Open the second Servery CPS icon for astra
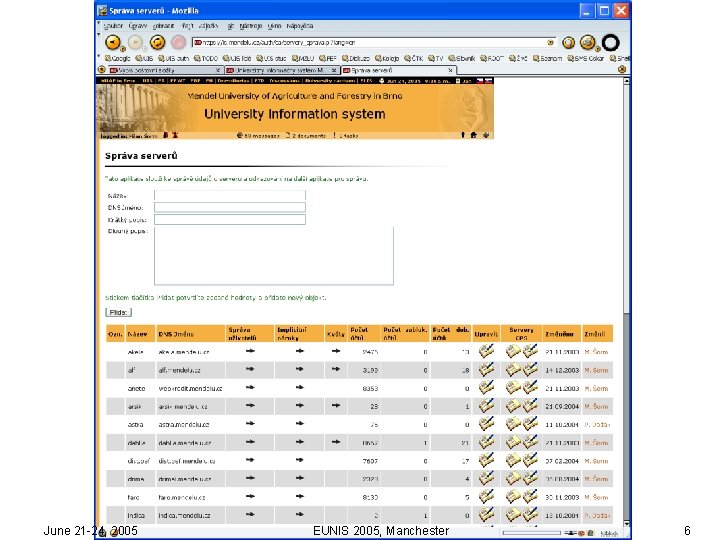This screenshot has width=720, height=540. 530,424
